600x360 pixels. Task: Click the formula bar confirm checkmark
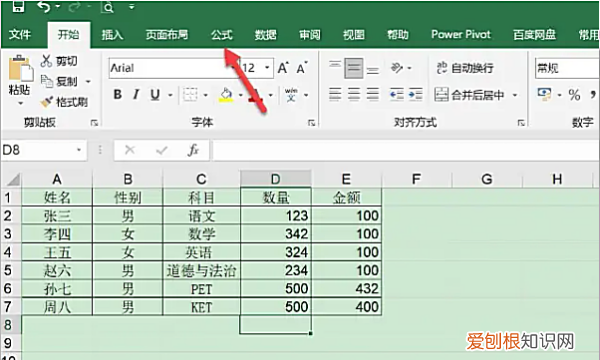click(x=162, y=150)
